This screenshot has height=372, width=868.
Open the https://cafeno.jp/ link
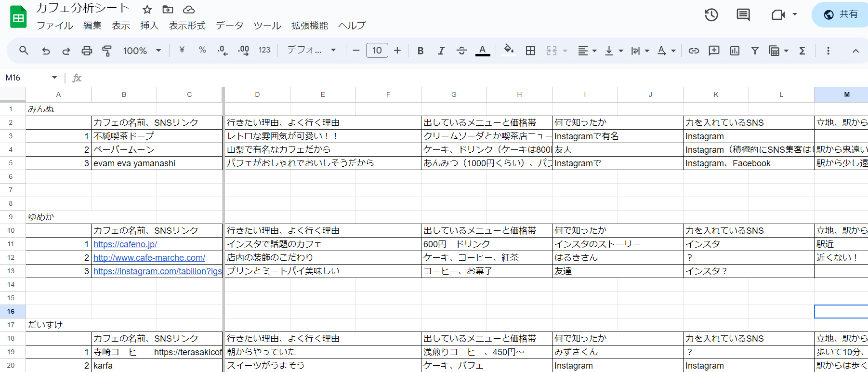(x=125, y=244)
